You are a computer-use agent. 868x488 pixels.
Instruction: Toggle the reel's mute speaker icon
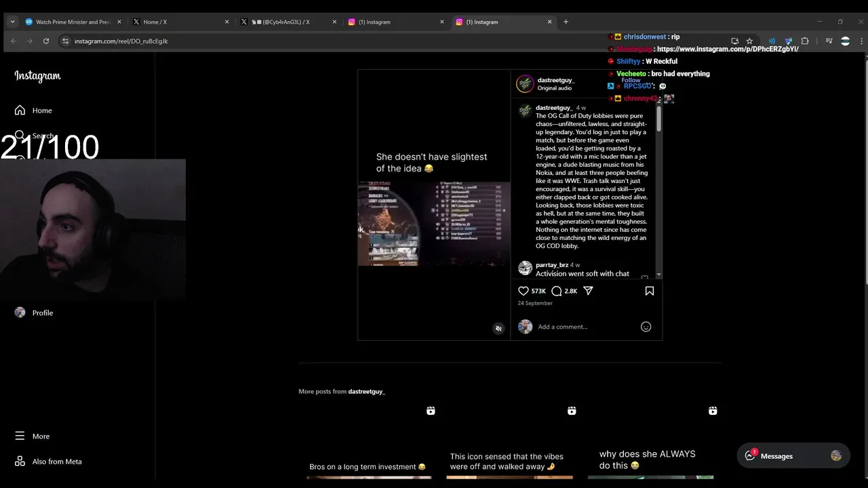click(x=498, y=329)
